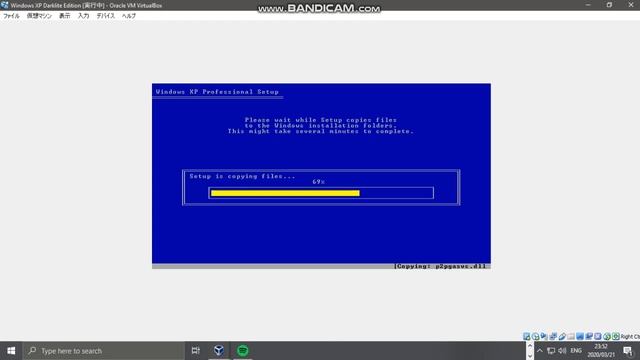Open the ファイル menu

pyautogui.click(x=11, y=16)
